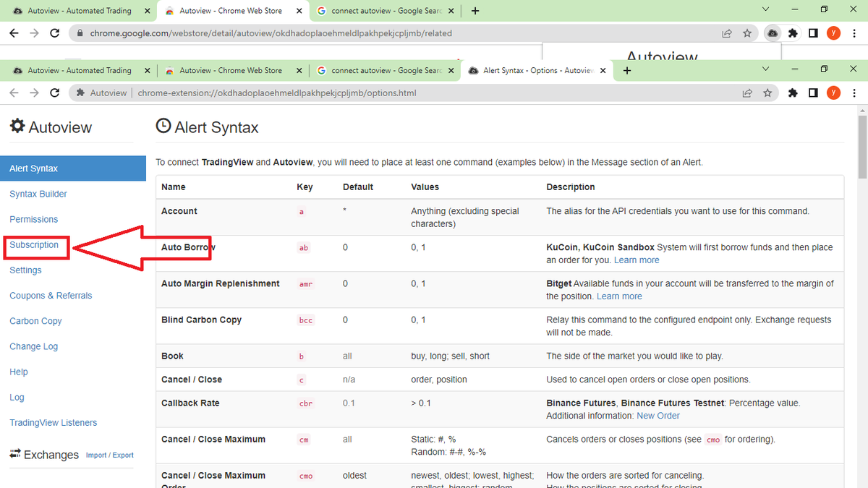The height and width of the screenshot is (488, 868).
Task: Open a new tab in back window
Action: (475, 11)
